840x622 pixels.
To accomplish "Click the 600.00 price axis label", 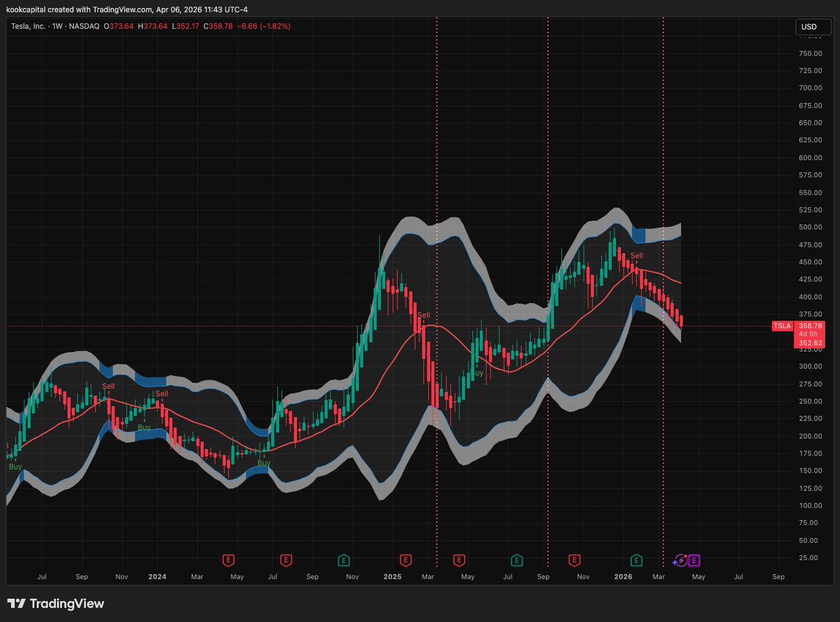I will 809,158.
